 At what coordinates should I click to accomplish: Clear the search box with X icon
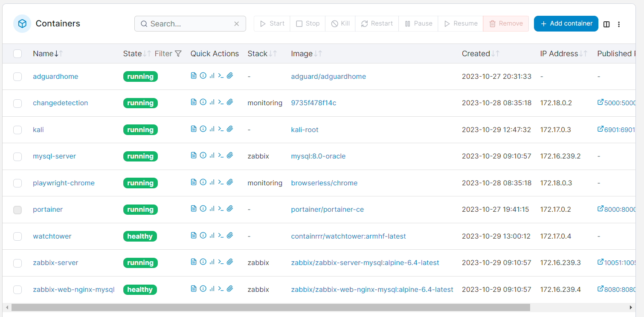click(237, 24)
